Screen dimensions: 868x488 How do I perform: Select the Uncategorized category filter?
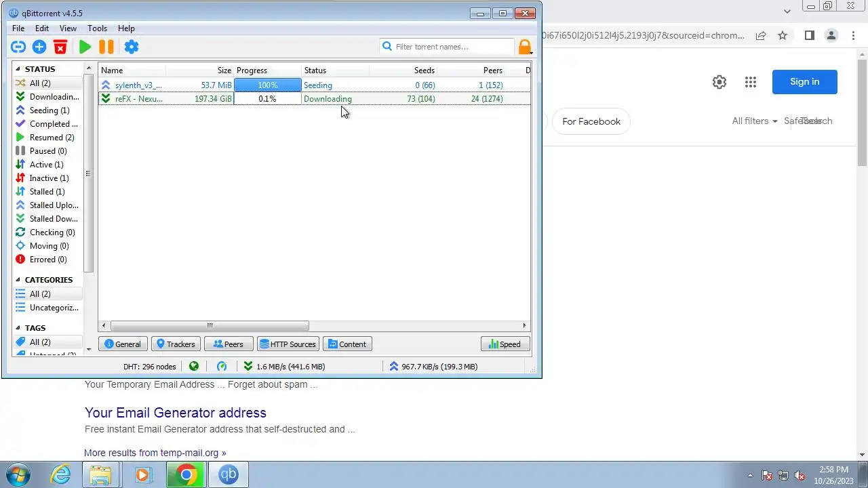pos(47,308)
